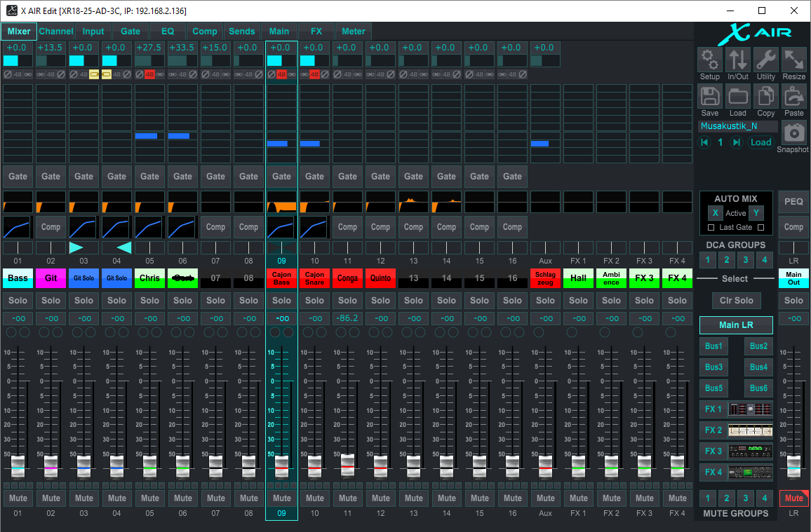Toggle Auto Mix group X
This screenshot has height=532, width=811.
(716, 213)
